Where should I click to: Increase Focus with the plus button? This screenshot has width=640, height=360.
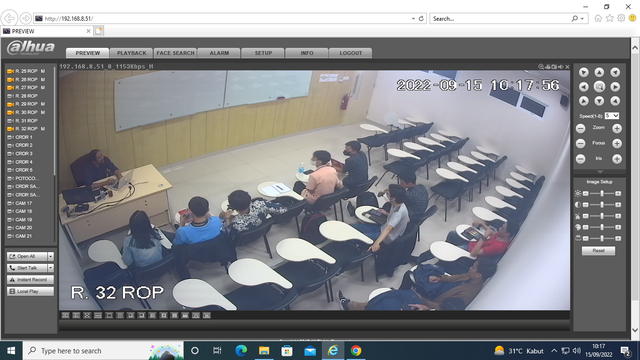click(x=617, y=143)
